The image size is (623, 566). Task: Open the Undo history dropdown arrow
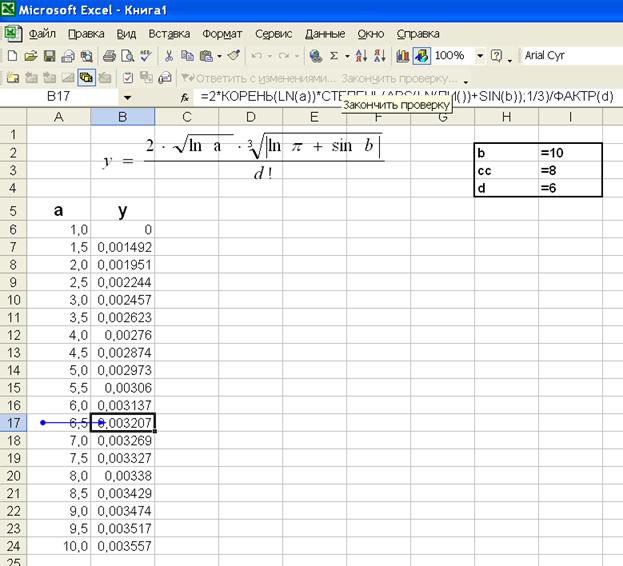pyautogui.click(x=269, y=56)
